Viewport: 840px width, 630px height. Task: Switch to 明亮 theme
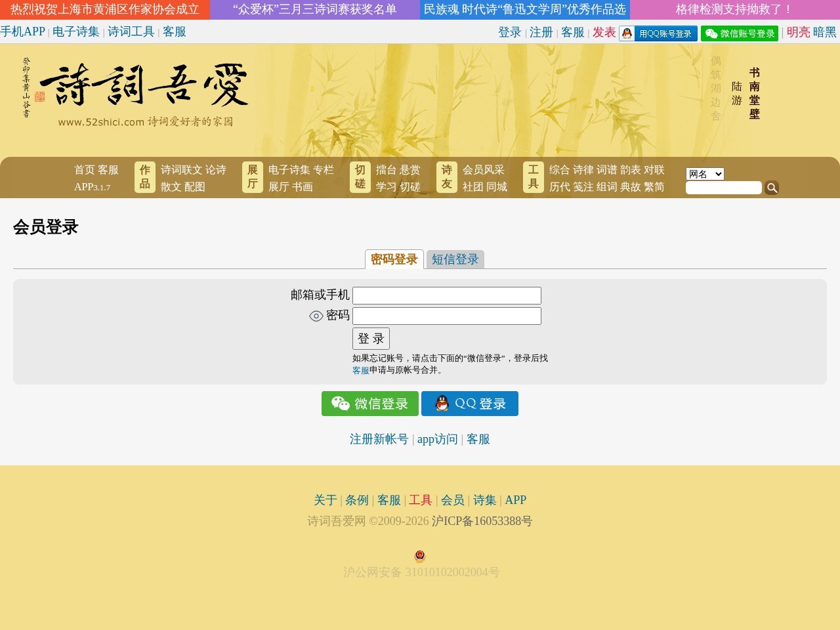point(799,32)
